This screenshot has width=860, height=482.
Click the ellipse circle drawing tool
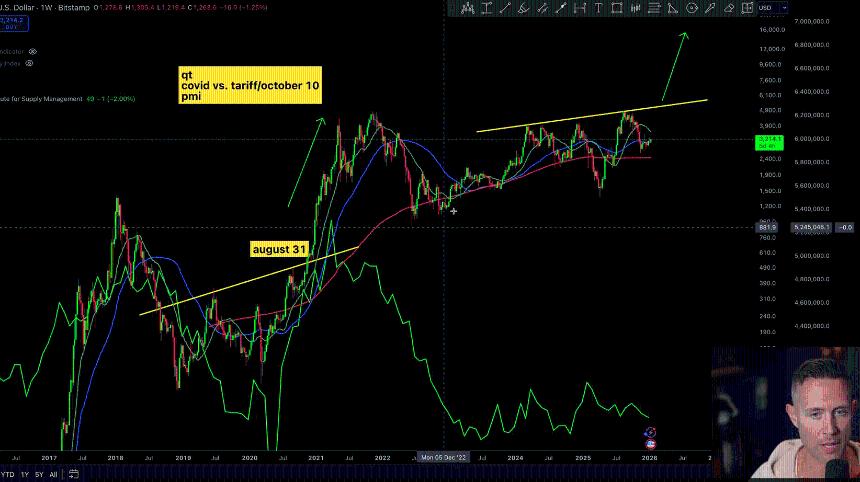click(x=691, y=8)
